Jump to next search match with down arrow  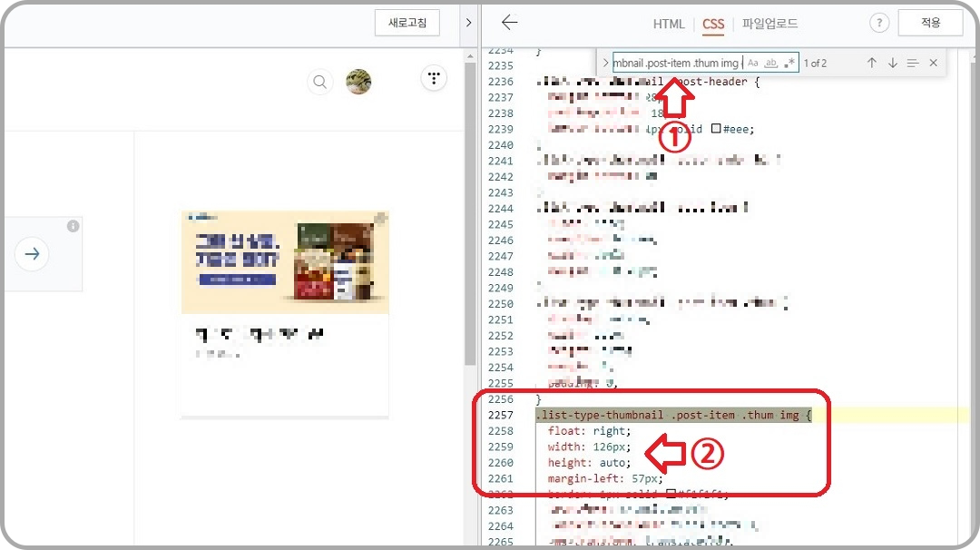click(894, 62)
